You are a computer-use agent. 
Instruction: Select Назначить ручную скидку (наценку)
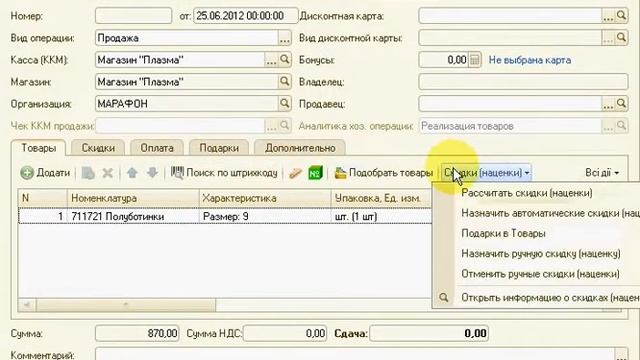point(541,253)
